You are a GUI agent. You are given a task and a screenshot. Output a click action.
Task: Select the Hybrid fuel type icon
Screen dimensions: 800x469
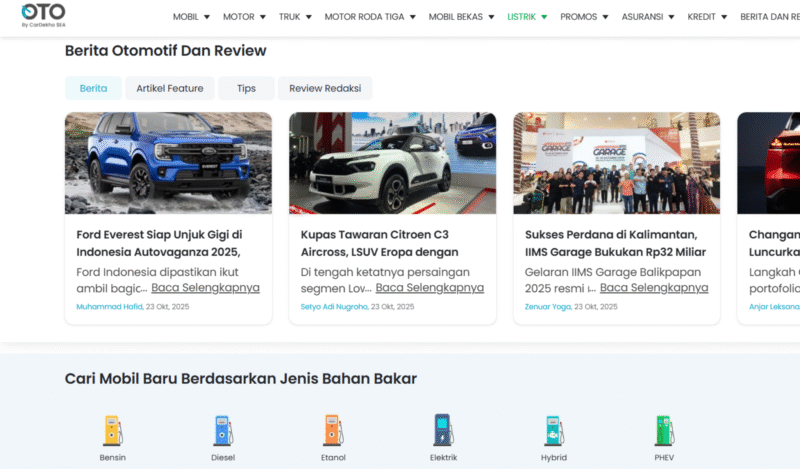553,431
